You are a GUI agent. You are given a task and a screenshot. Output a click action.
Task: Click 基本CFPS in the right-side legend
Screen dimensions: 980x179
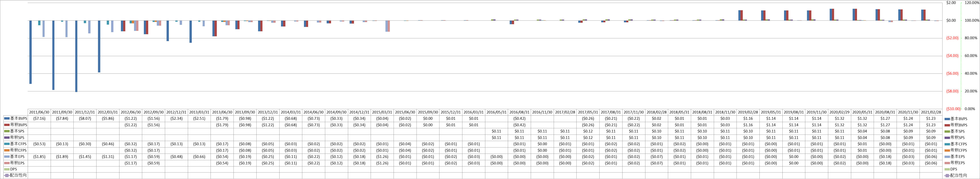(958, 144)
